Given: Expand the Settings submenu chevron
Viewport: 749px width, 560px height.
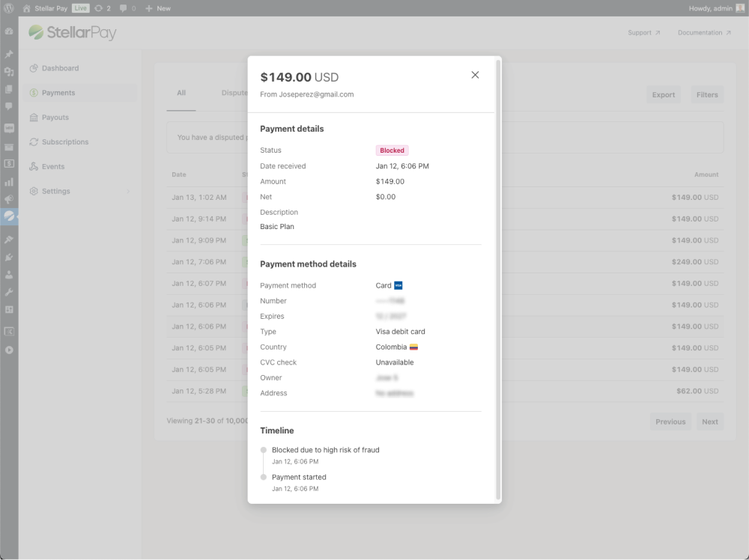Looking at the screenshot, I should 128,192.
